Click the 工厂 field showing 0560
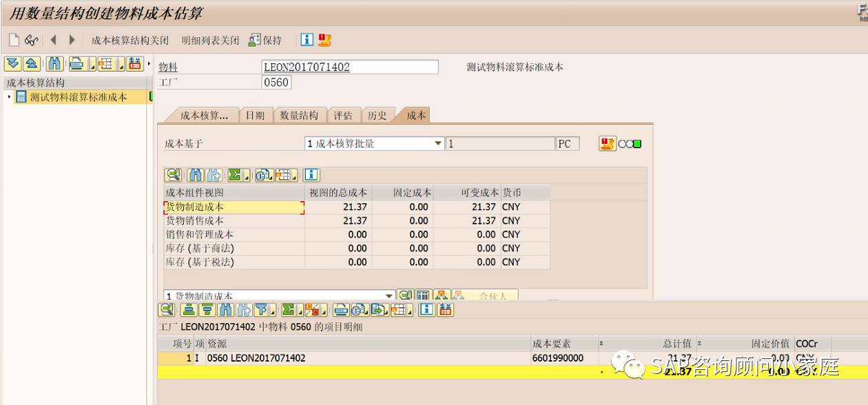868x405 pixels. click(276, 82)
